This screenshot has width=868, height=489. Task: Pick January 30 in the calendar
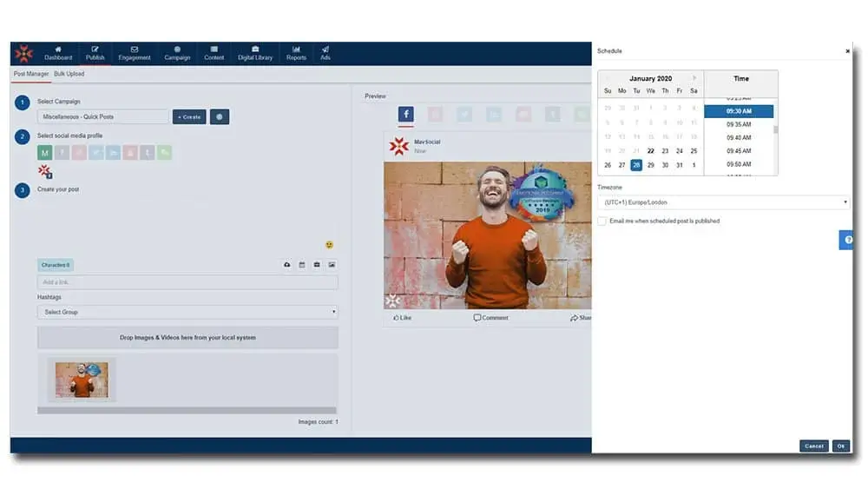665,165
